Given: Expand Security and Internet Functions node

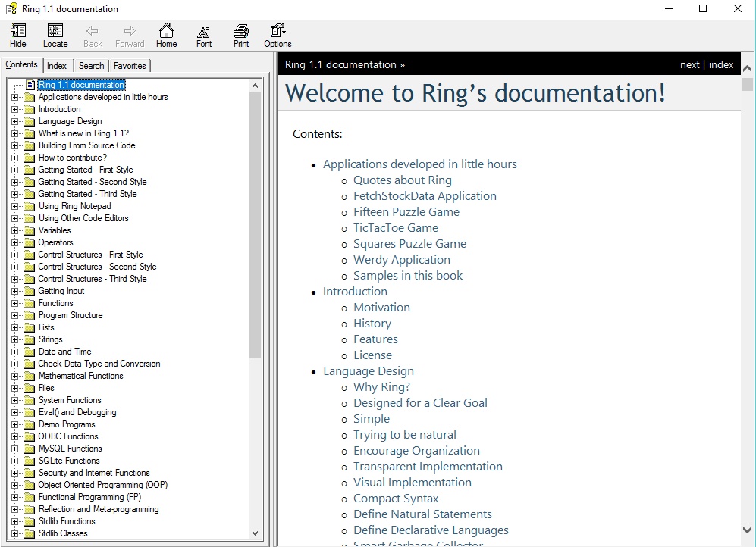Looking at the screenshot, I should pyautogui.click(x=14, y=473).
